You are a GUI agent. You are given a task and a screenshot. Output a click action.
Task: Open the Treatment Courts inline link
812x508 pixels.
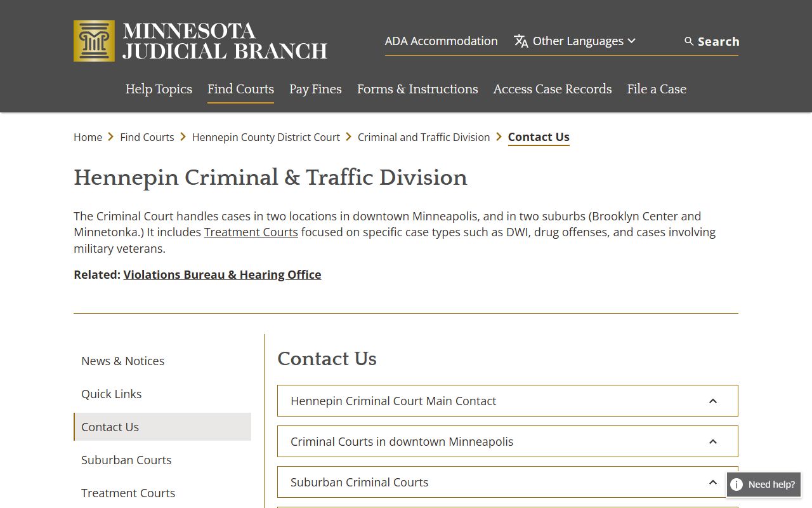[251, 232]
